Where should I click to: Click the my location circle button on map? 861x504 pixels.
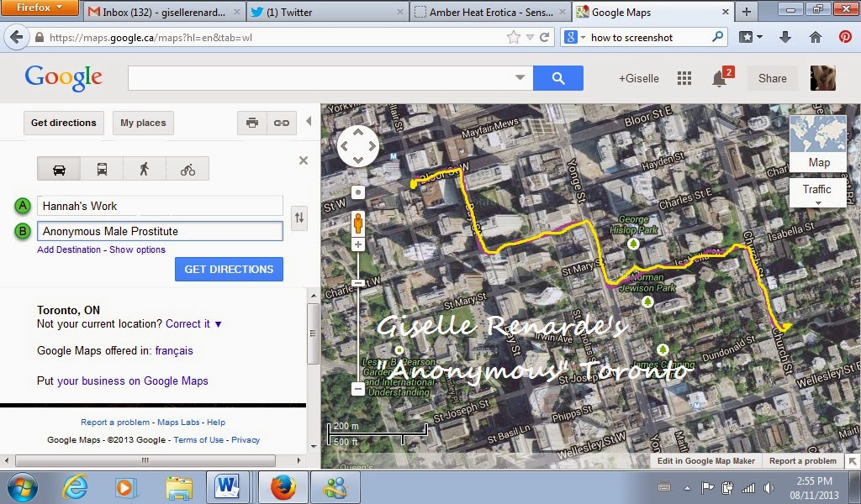(x=358, y=192)
